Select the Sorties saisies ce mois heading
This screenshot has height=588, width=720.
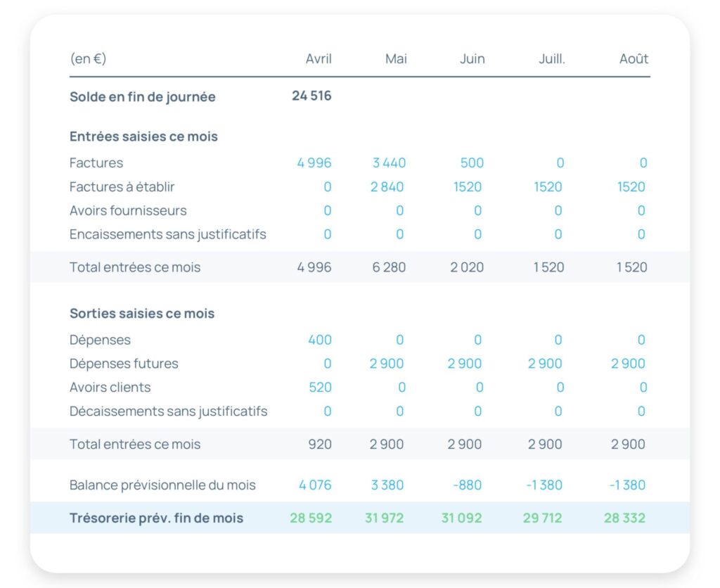pyautogui.click(x=142, y=314)
